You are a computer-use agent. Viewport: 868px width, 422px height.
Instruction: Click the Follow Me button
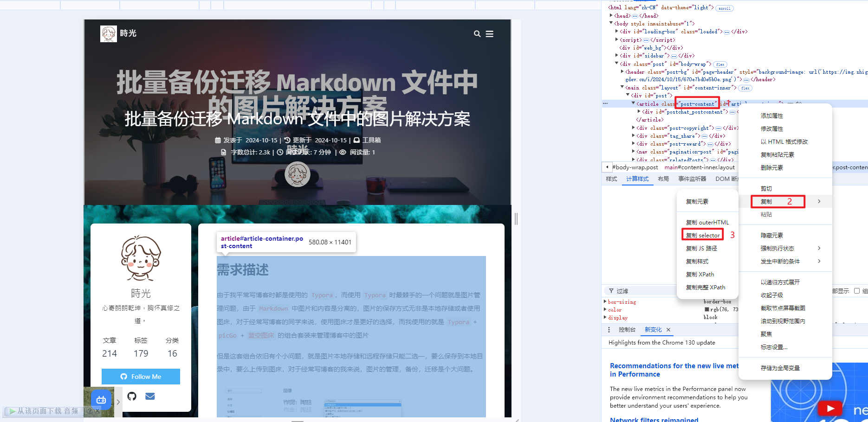pos(141,377)
